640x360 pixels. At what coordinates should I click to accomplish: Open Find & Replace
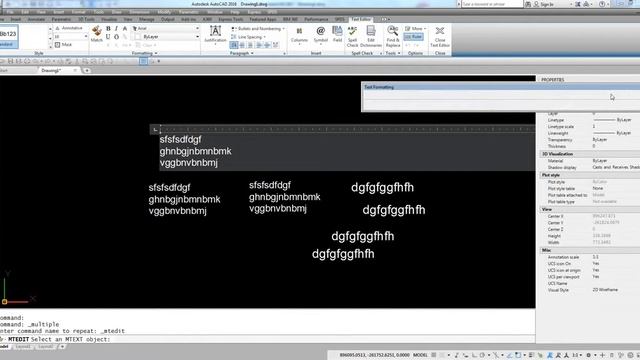pyautogui.click(x=393, y=37)
